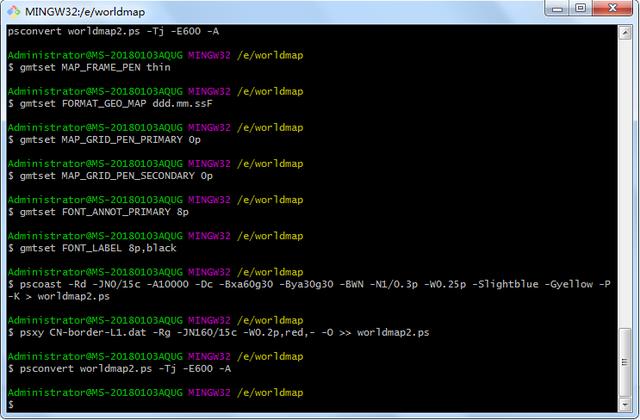Close the MINGW32 terminal window

point(612,8)
